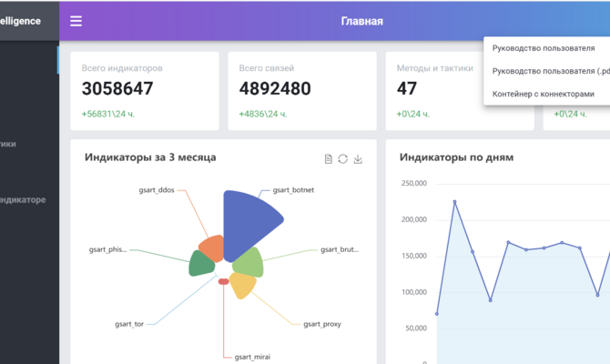Select the yellow gsart_proxy pie segment

tap(242, 285)
